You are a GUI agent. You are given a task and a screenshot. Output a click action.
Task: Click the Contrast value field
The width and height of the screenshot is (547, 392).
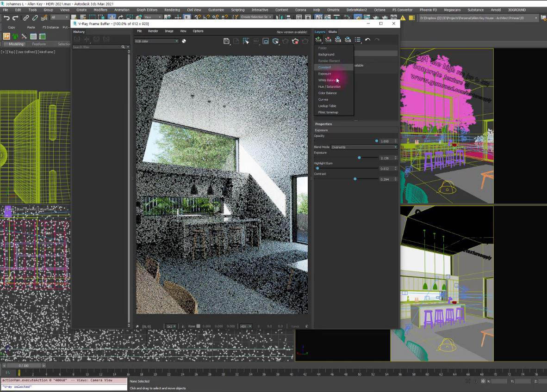click(x=385, y=179)
